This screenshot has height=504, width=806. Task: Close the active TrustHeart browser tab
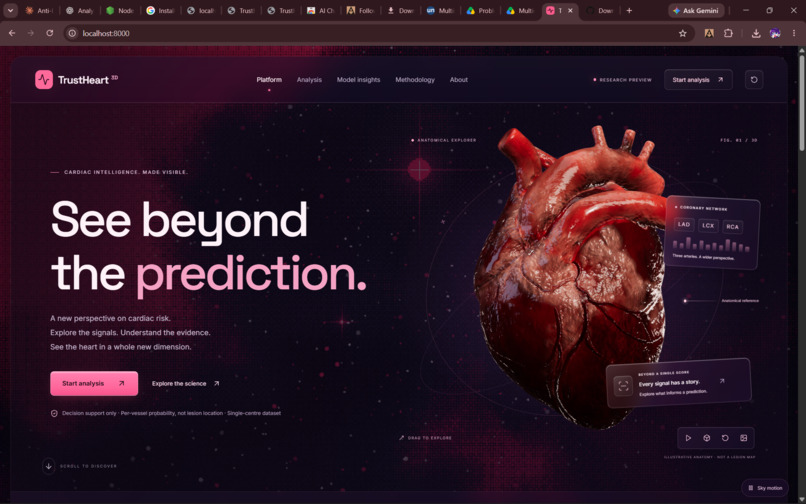[570, 10]
